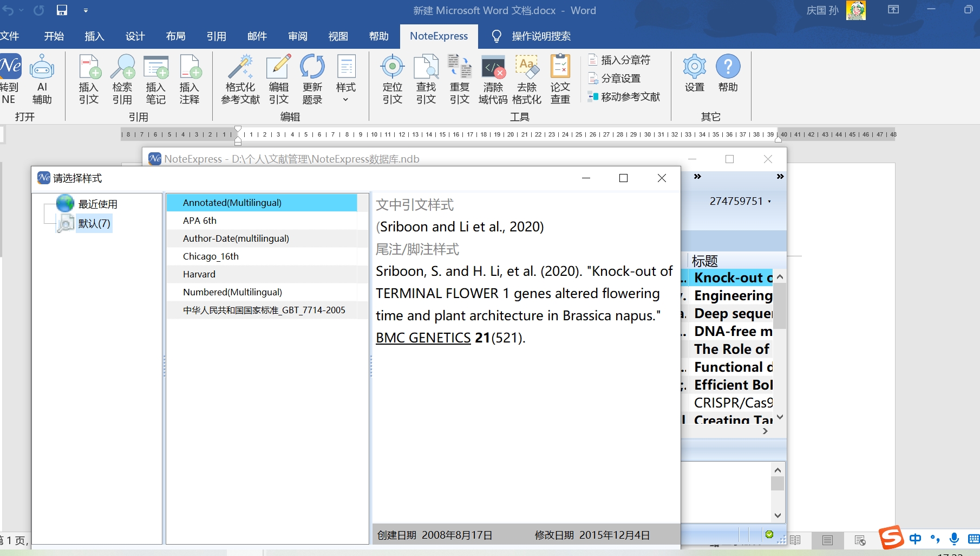Select 'CRISPR/Cas9' reference row
The width and height of the screenshot is (980, 556).
[727, 403]
